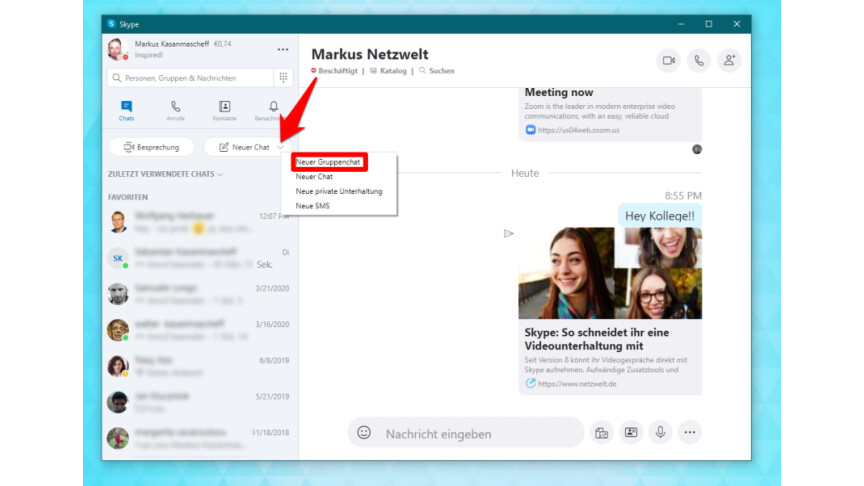Click the Skype credit €0,74
The height and width of the screenshot is (486, 864).
223,44
